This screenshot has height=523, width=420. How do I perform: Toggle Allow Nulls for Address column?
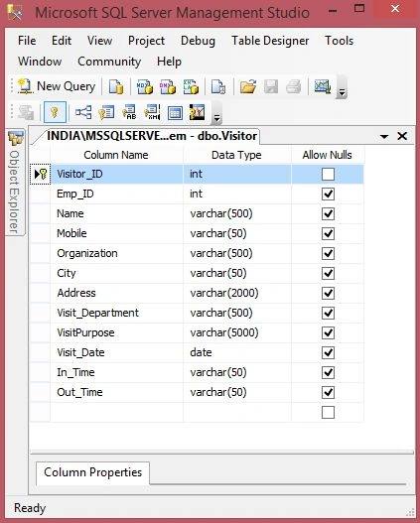328,293
